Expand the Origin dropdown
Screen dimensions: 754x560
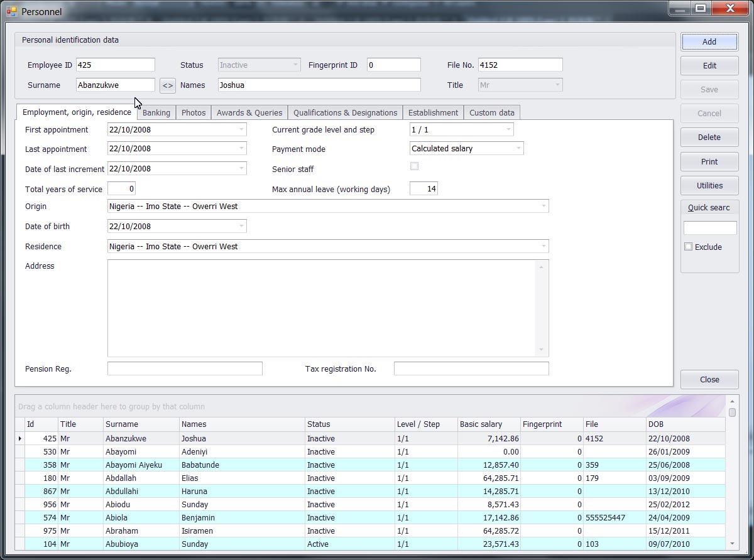[543, 207]
